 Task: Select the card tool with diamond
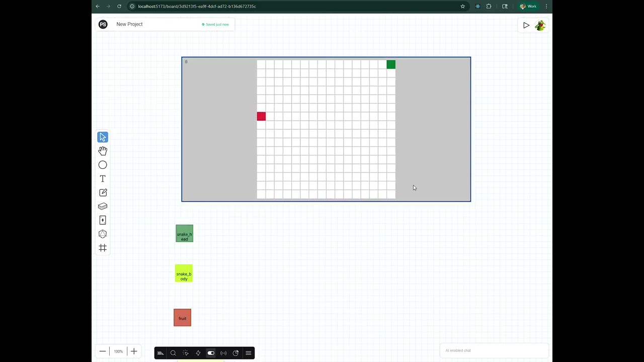(103, 220)
